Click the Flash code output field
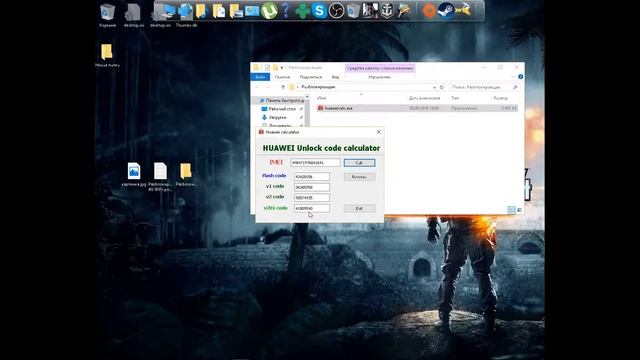640x360 pixels. pyautogui.click(x=312, y=177)
